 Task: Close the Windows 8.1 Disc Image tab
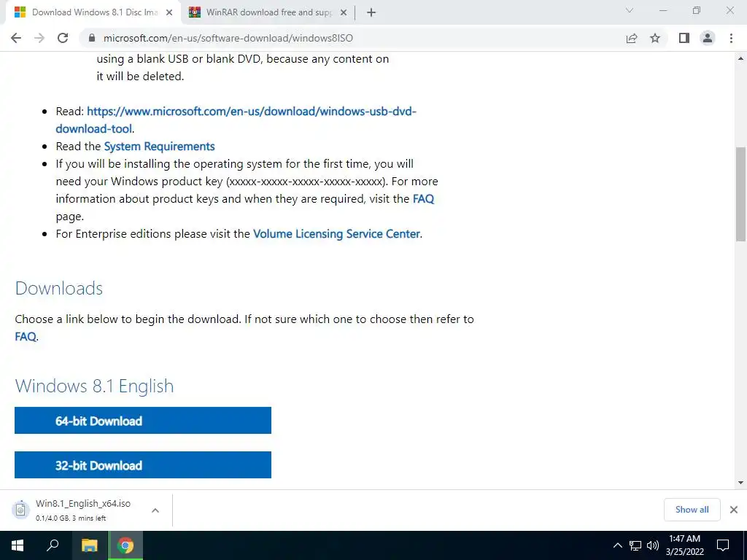(169, 13)
